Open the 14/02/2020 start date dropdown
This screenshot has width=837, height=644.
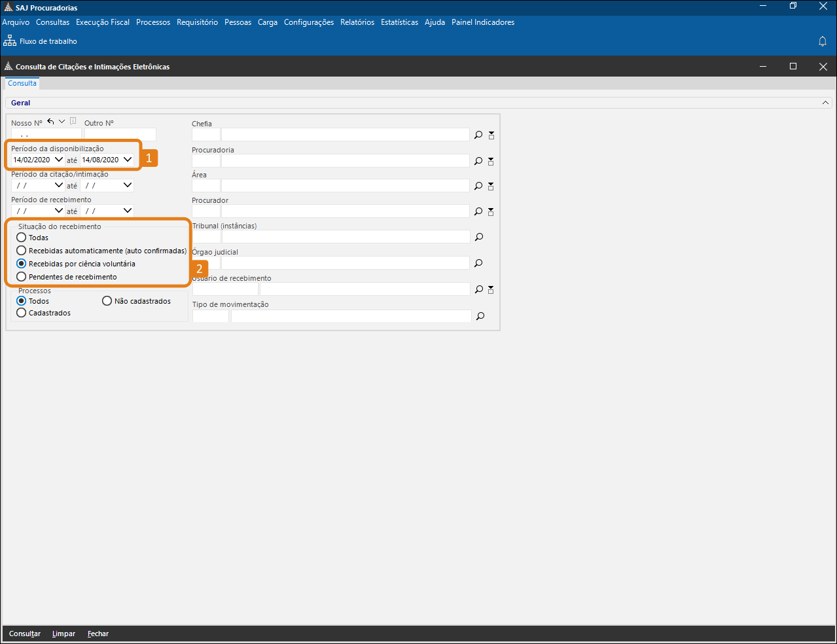(x=59, y=160)
